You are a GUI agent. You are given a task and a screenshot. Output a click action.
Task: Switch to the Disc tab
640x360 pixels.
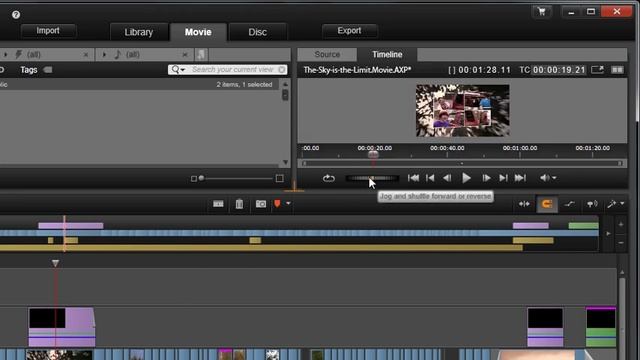(258, 32)
